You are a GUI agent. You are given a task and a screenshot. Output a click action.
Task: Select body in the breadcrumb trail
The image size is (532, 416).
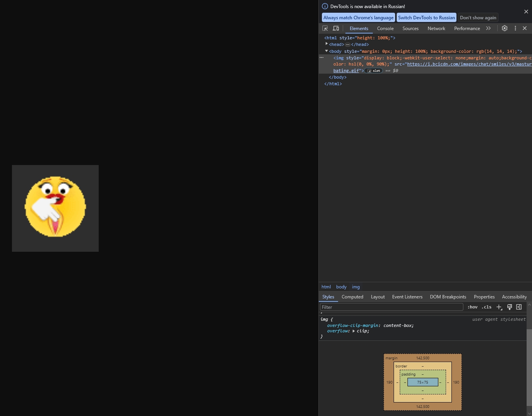341,287
